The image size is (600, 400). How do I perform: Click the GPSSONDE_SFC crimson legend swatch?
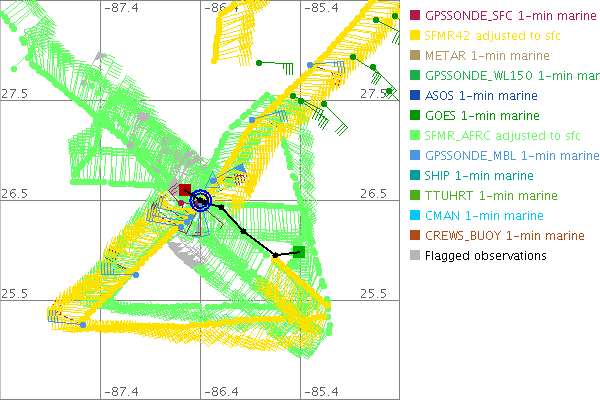click(415, 15)
